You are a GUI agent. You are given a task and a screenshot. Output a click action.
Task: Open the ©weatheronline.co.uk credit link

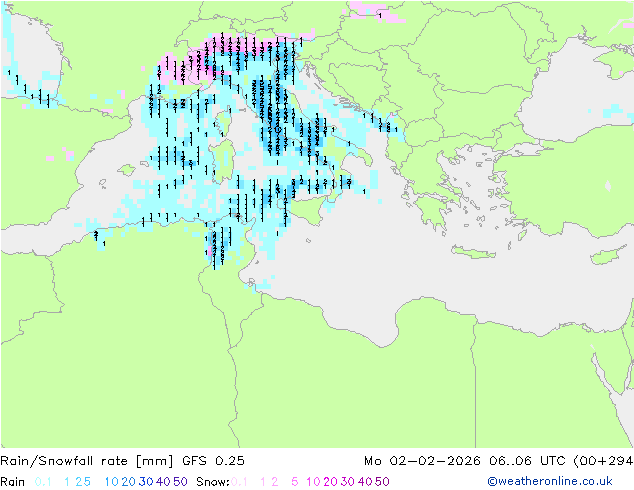[550, 482]
